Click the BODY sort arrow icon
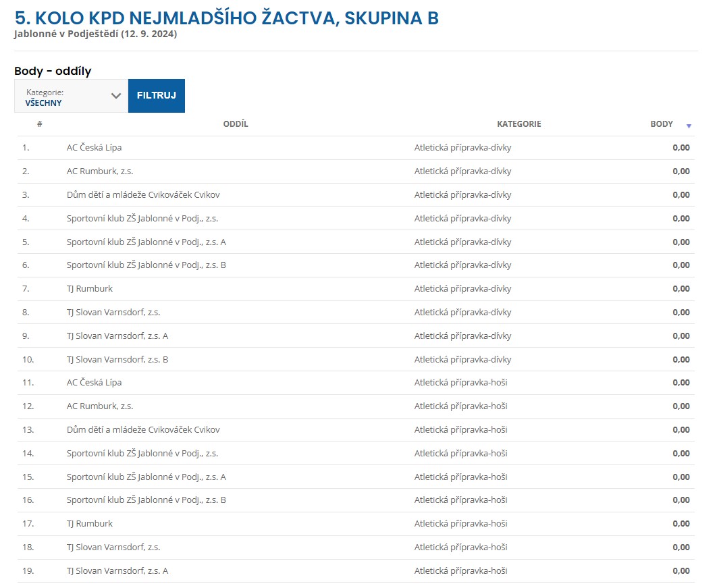The image size is (719, 588). pyautogui.click(x=688, y=126)
